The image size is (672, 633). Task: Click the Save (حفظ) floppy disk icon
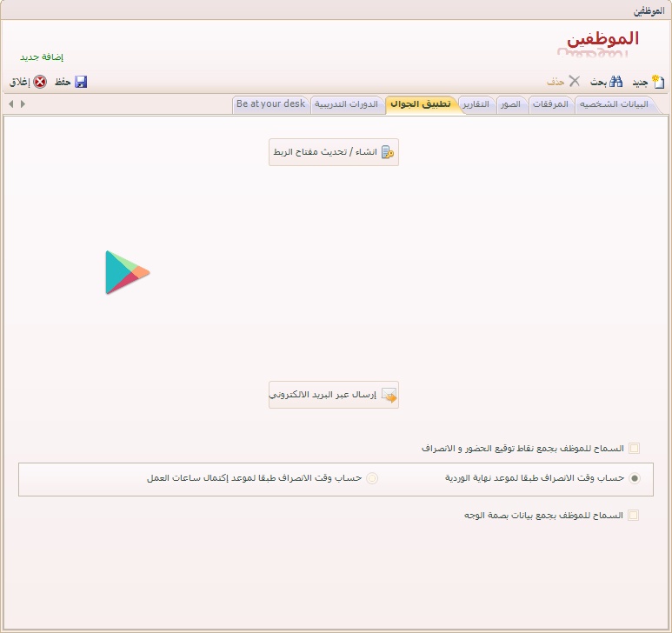click(81, 82)
